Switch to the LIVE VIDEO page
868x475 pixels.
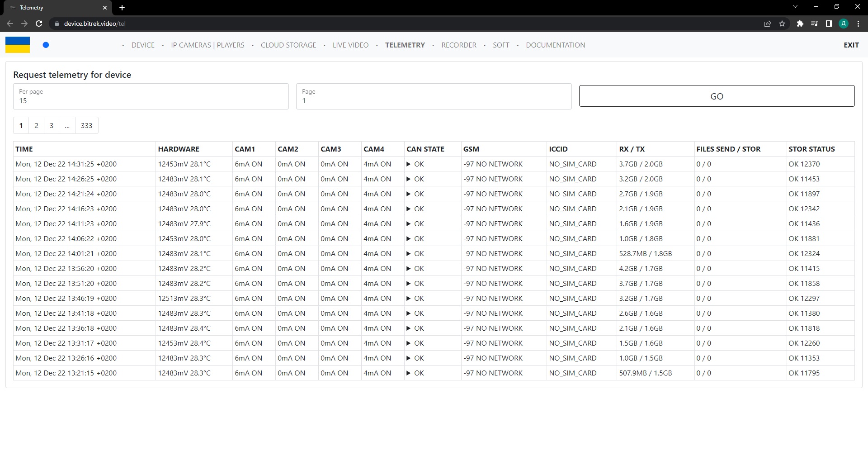[x=350, y=45]
